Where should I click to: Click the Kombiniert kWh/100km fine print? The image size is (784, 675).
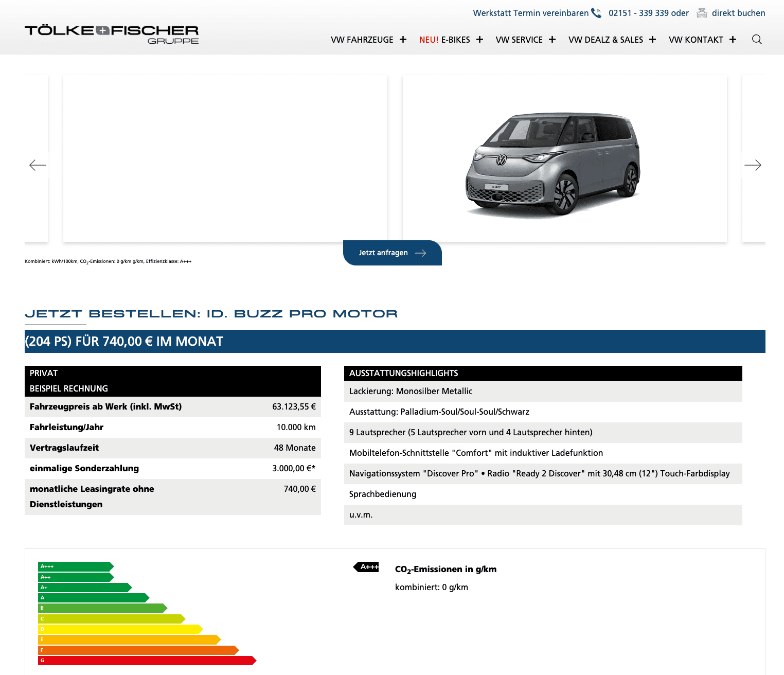coord(108,261)
